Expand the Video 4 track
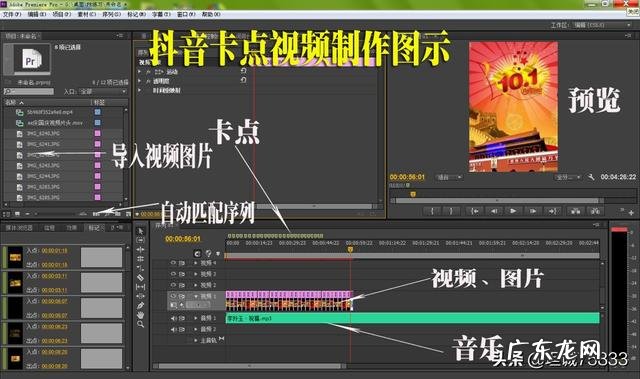This screenshot has height=379, width=640. [x=196, y=263]
